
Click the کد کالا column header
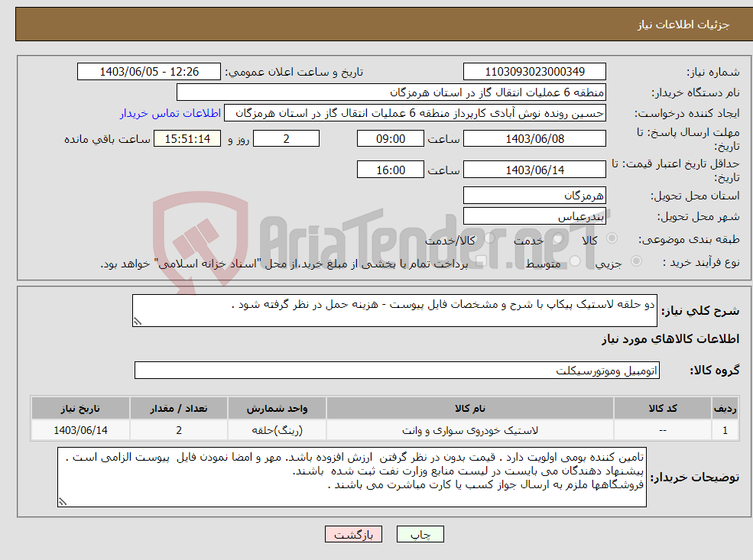[663, 409]
